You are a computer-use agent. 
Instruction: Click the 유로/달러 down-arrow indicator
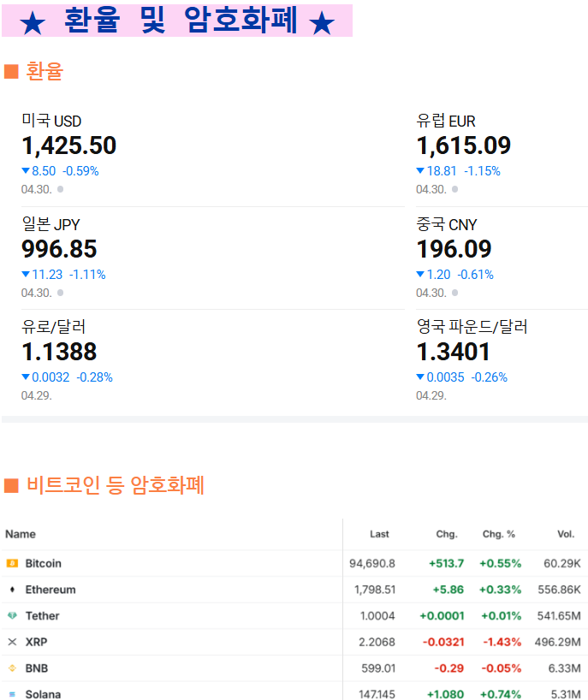click(x=26, y=377)
